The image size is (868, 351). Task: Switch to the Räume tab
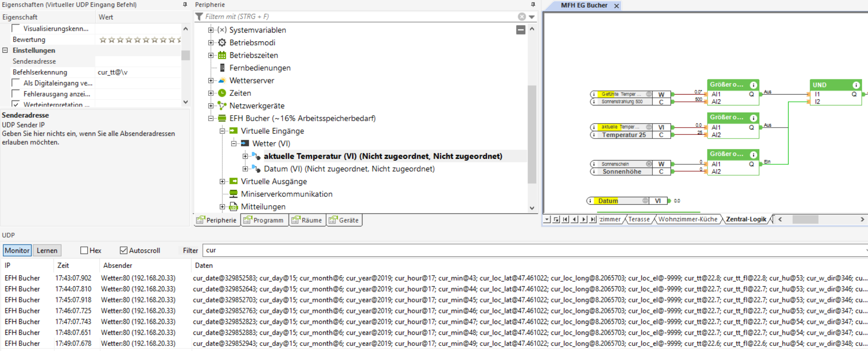click(307, 220)
